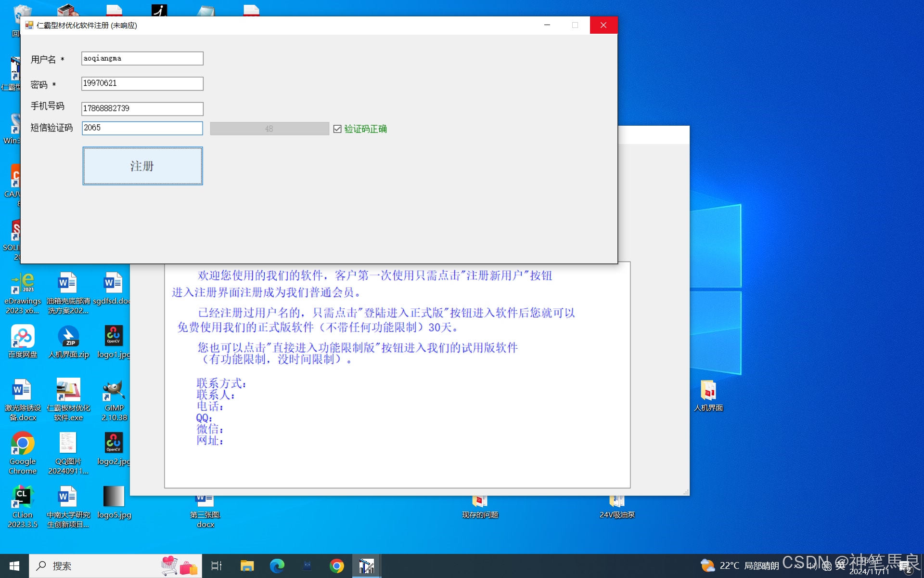Open Google Chrome desktop shortcut
This screenshot has width=924, height=578.
tap(23, 444)
